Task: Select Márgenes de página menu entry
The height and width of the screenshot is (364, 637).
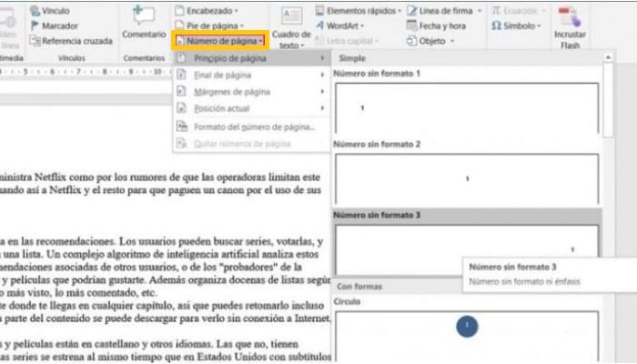Action: click(251, 91)
